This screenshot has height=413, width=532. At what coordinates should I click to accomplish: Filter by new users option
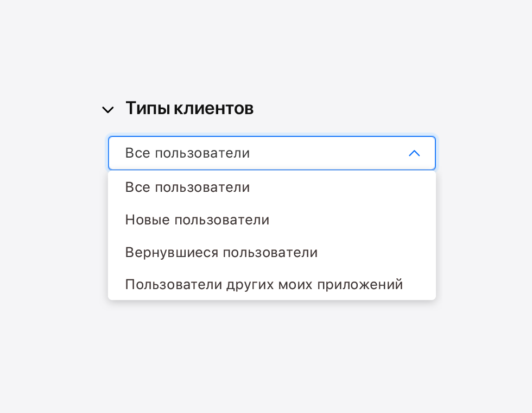pos(197,220)
